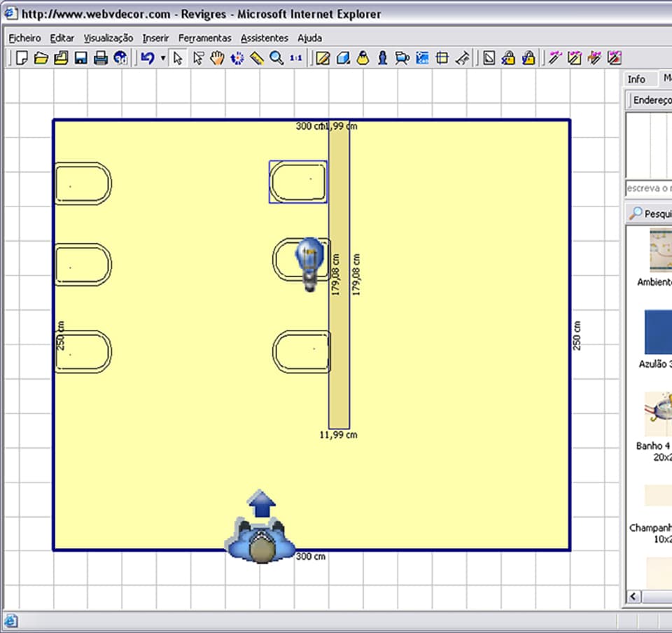Select the arrow pointer tool
The width and height of the screenshot is (672, 633).
(x=178, y=58)
